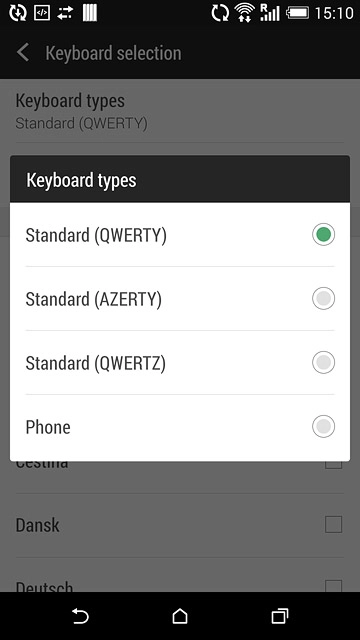This screenshot has height=640, width=360.
Task: Tap the code debugging notification icon
Action: click(42, 13)
